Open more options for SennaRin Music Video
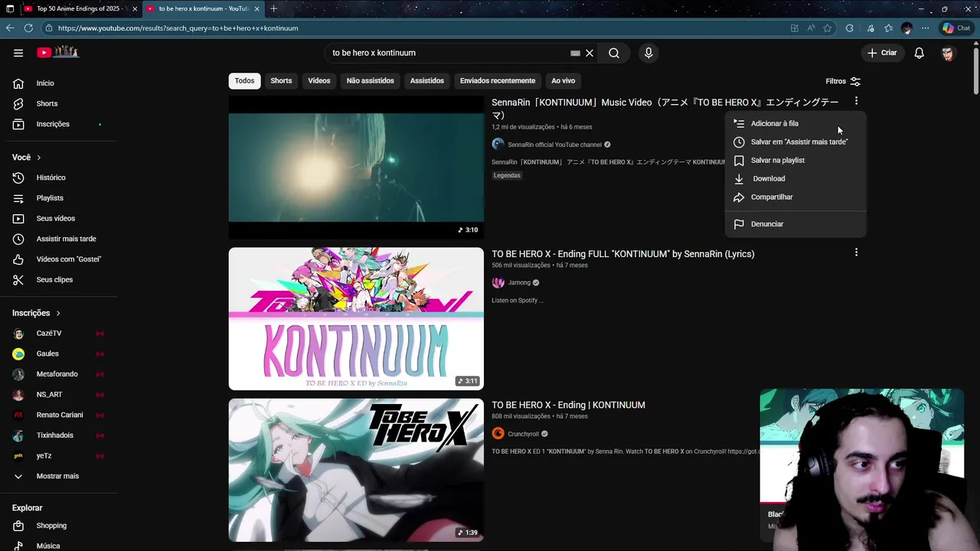The width and height of the screenshot is (980, 551). tap(856, 101)
